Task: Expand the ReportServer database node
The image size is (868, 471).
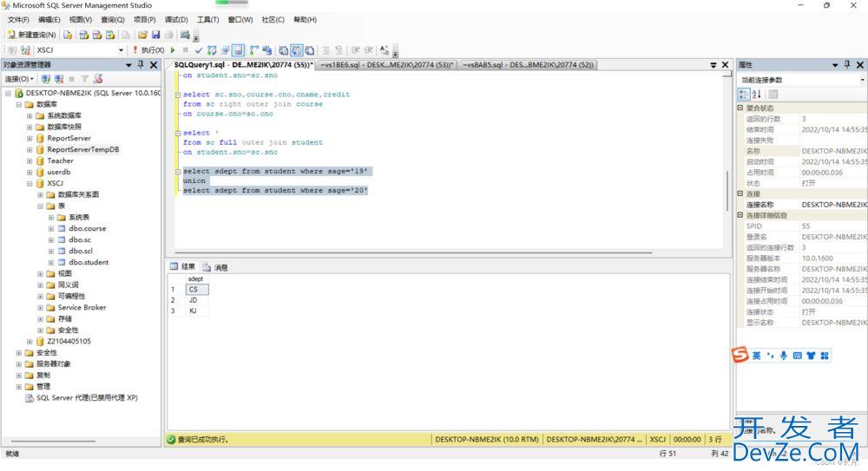Action: (x=30, y=139)
